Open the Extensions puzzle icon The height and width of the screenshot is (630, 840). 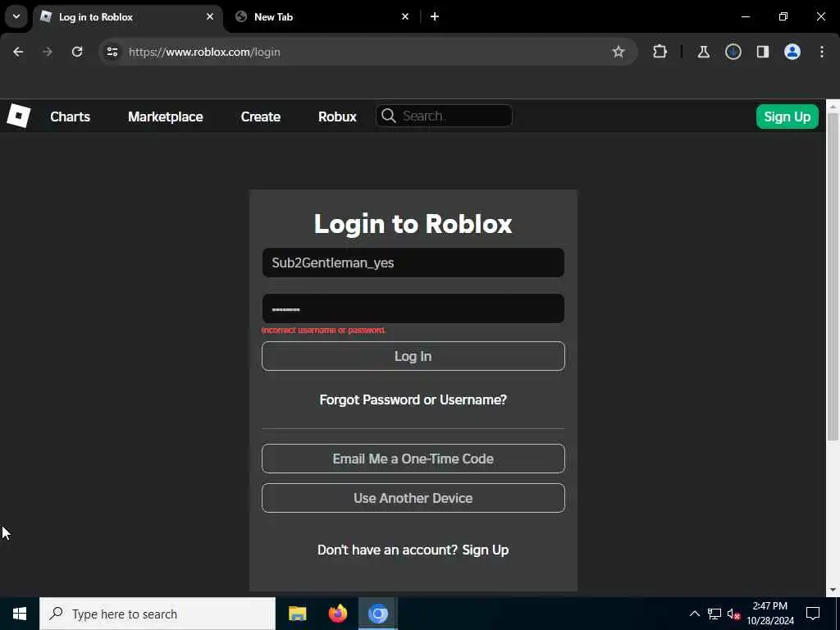[x=660, y=52]
